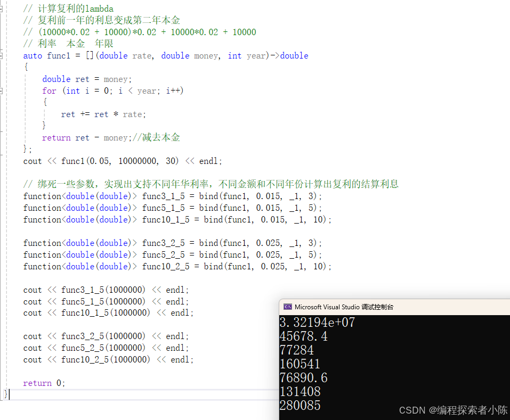Collapse the comment block fold marker at top
The width and height of the screenshot is (510, 420).
click(1, 9)
